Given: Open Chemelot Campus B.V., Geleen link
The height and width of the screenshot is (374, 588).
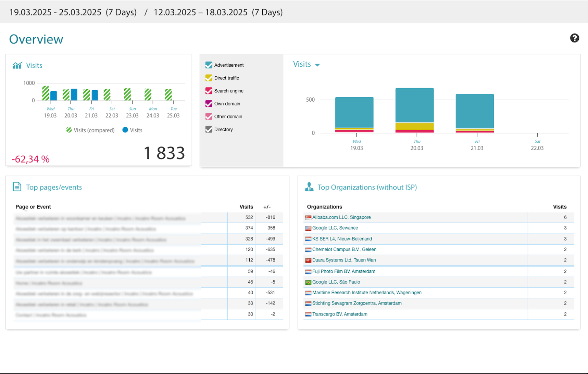Looking at the screenshot, I should [344, 249].
